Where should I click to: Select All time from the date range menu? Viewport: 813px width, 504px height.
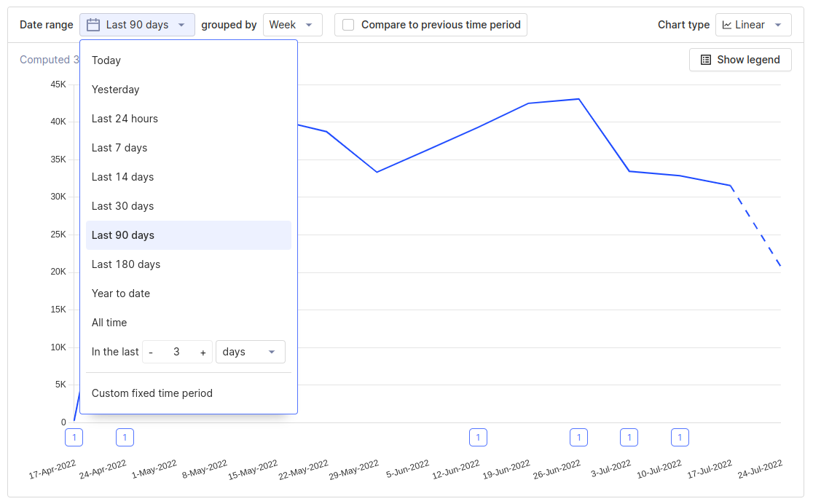pos(109,322)
